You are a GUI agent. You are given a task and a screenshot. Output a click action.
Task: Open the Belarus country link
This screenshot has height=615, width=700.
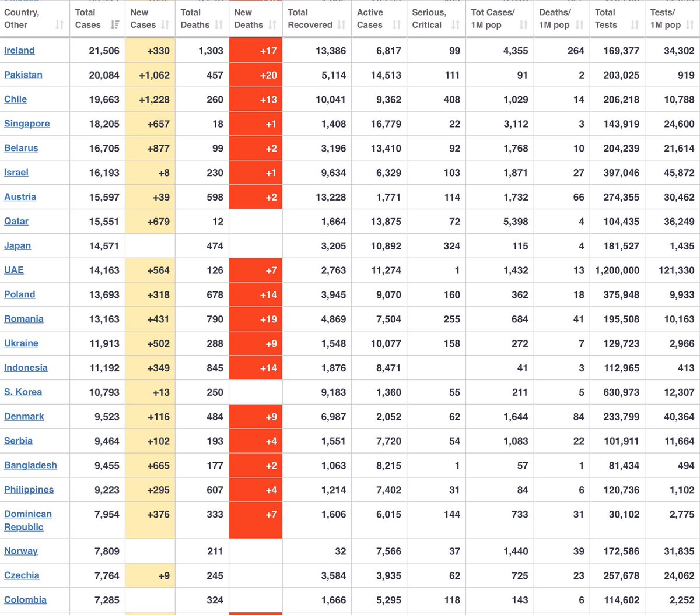click(x=21, y=148)
